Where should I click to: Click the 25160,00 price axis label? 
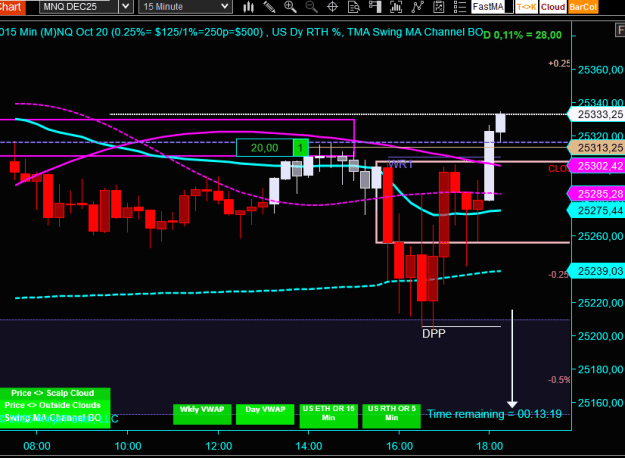(600, 403)
